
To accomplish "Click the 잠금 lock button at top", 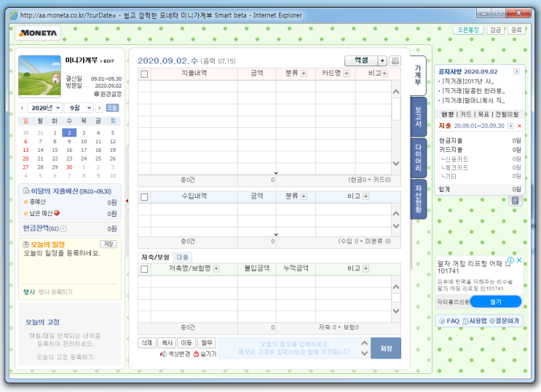I will click(x=495, y=30).
